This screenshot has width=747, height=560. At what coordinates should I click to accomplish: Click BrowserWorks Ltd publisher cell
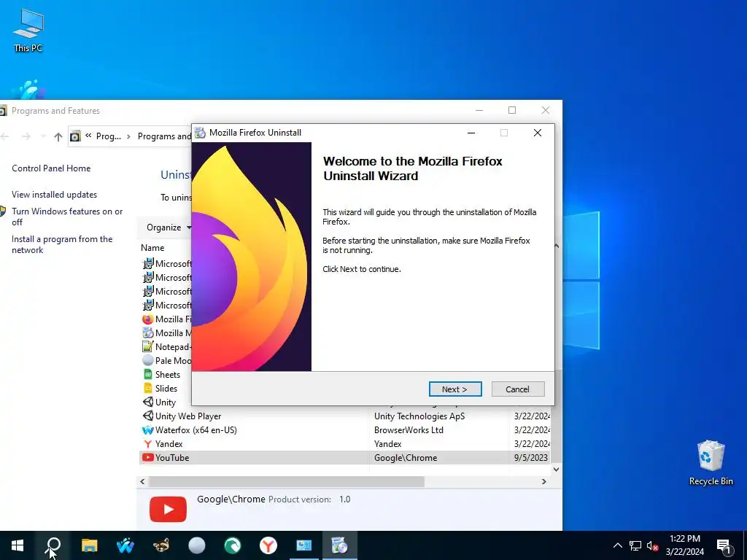pos(409,430)
